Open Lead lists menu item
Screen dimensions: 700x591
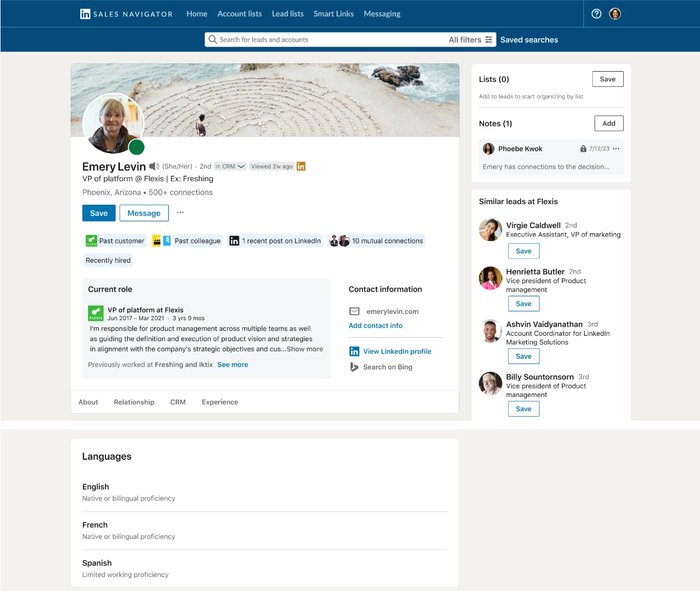(288, 14)
